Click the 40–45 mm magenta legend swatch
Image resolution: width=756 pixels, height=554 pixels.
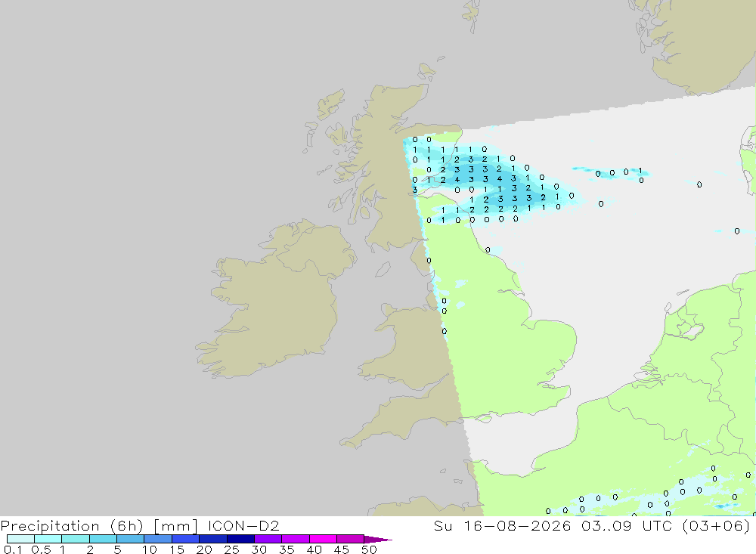[323, 539]
